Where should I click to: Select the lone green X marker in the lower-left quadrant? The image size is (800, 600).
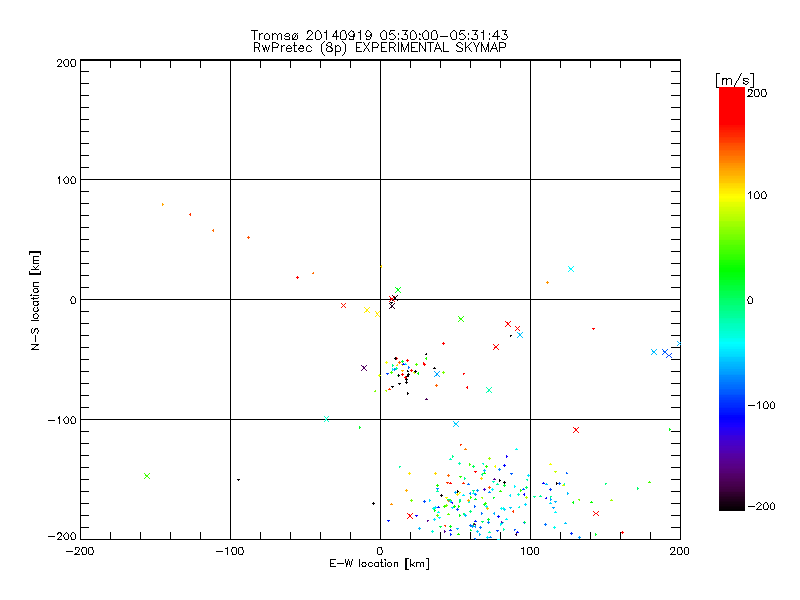click(x=147, y=476)
